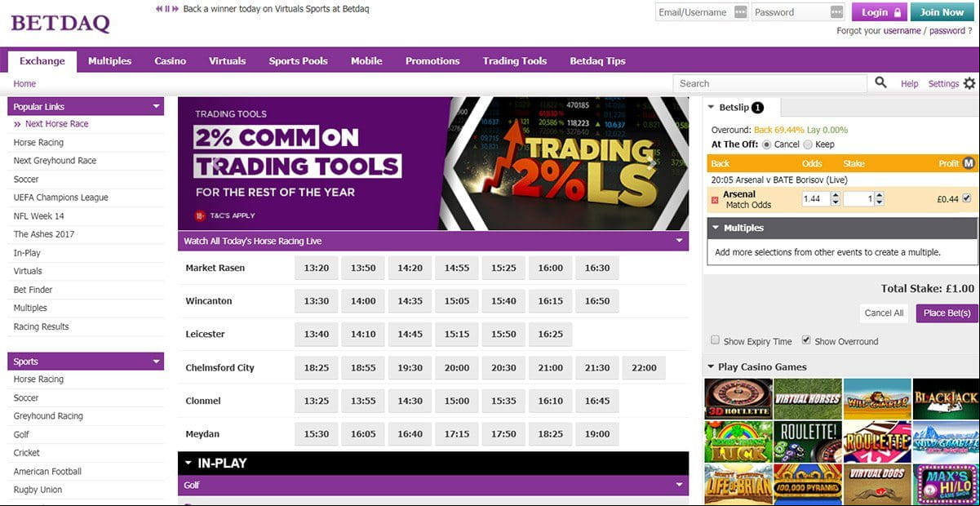Remove the Arsenal selection with the red X

coord(716,199)
